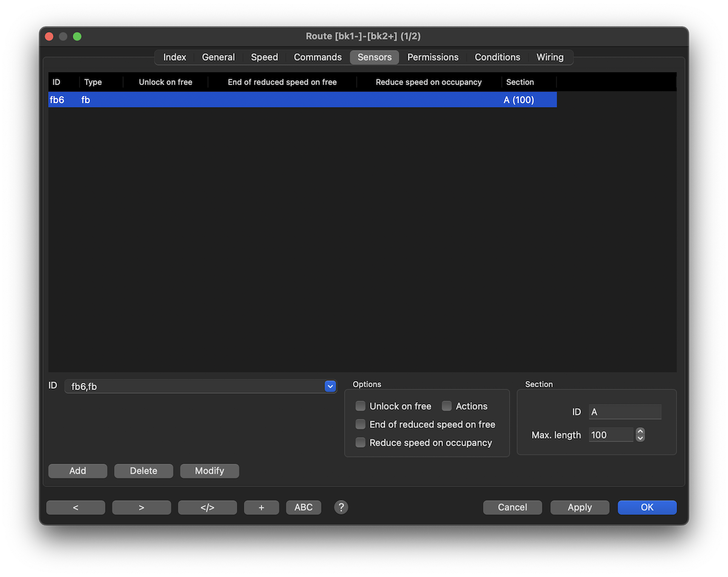Delete the selected sensor entry
Image resolution: width=728 pixels, height=577 pixels.
point(144,471)
